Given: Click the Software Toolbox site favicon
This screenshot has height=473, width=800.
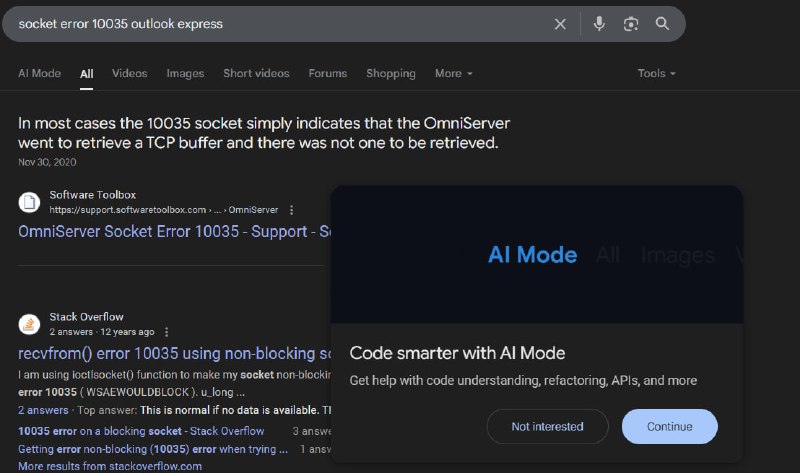Looking at the screenshot, I should [x=29, y=202].
